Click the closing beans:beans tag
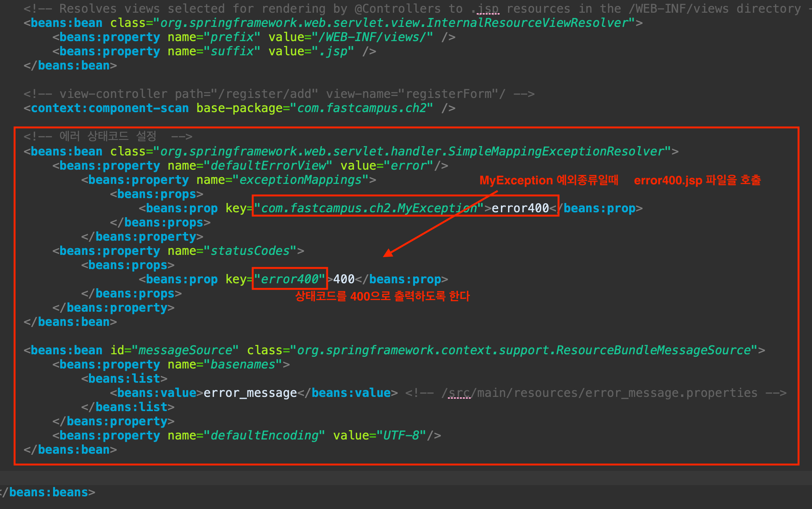Screen dimensions: 812x509 [x=48, y=493]
